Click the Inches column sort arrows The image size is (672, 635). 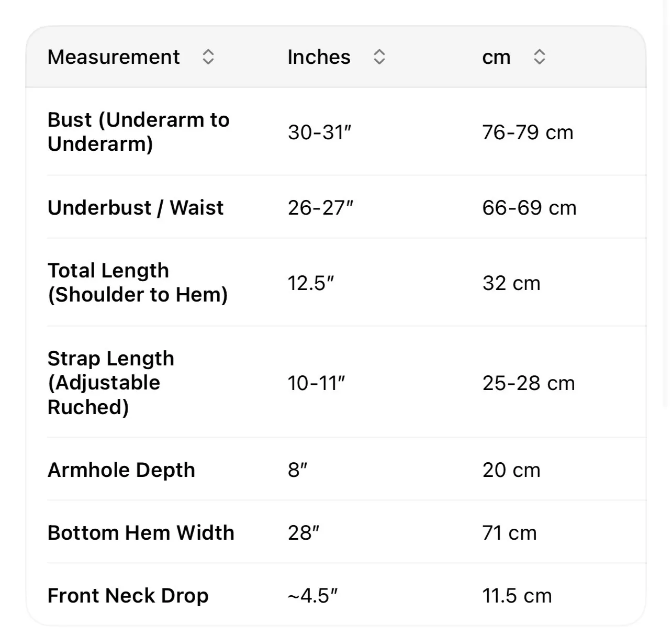pyautogui.click(x=379, y=57)
